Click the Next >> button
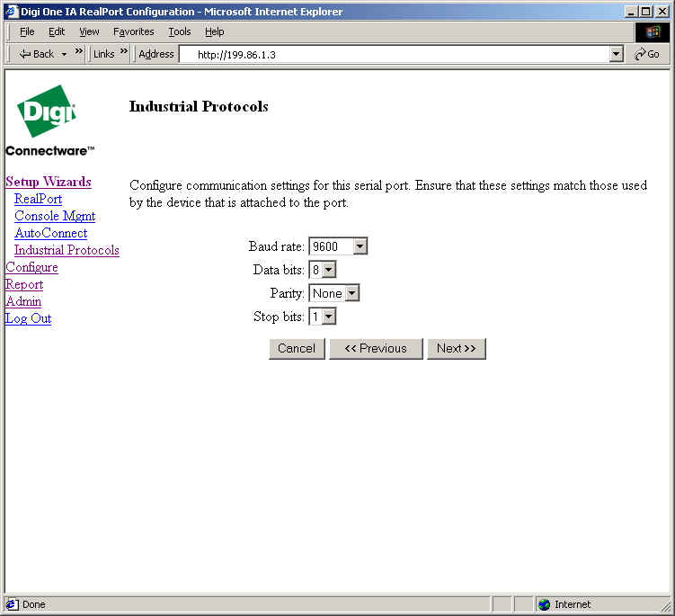The width and height of the screenshot is (675, 616). [x=457, y=349]
